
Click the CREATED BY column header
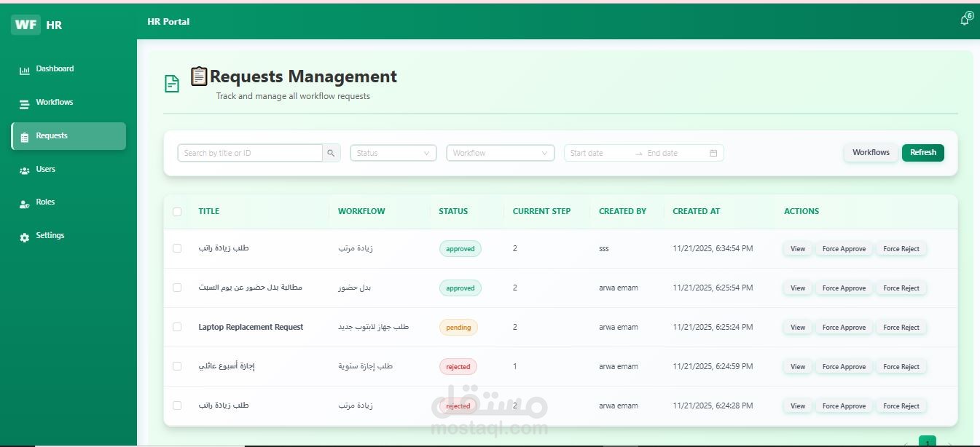click(x=622, y=211)
